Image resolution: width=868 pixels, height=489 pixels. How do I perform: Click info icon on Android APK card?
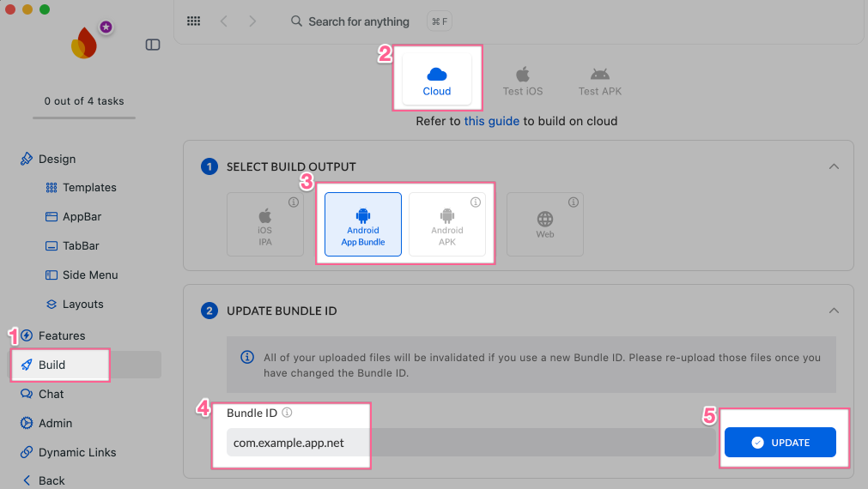pos(475,203)
